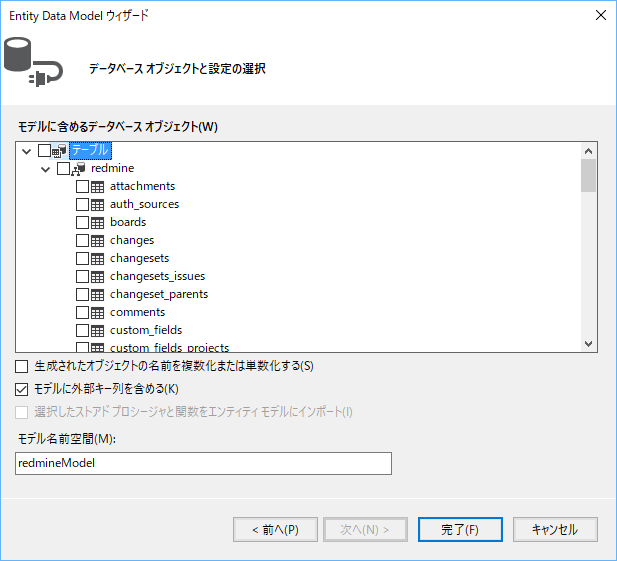Click the table icon beside comments
Screen dimensions: 617x561
coord(98,312)
